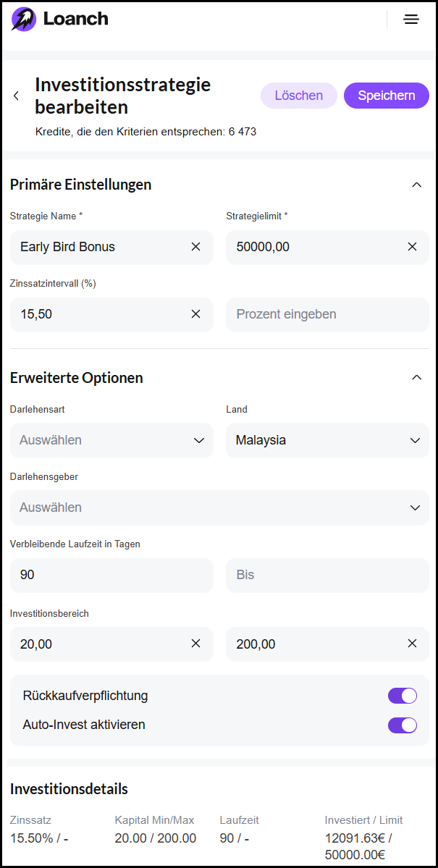Clear the Zinssatzintervall 15,50 value
Screen dimensions: 438x868
coord(195,314)
